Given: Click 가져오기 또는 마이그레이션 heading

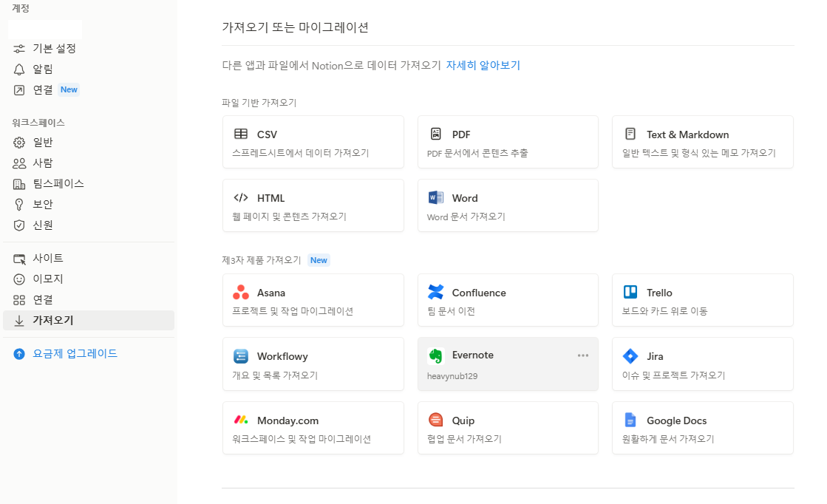Looking at the screenshot, I should click(x=295, y=27).
